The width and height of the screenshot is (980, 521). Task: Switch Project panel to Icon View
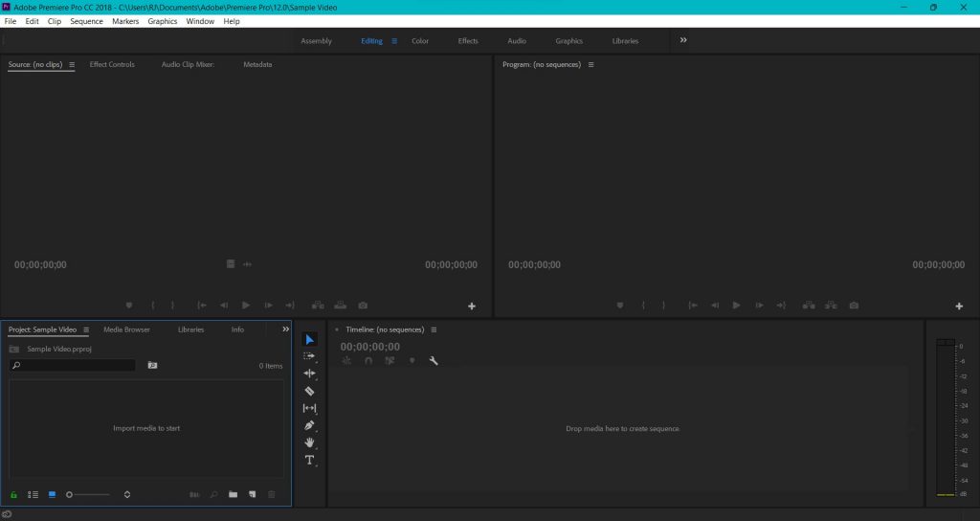[52, 494]
